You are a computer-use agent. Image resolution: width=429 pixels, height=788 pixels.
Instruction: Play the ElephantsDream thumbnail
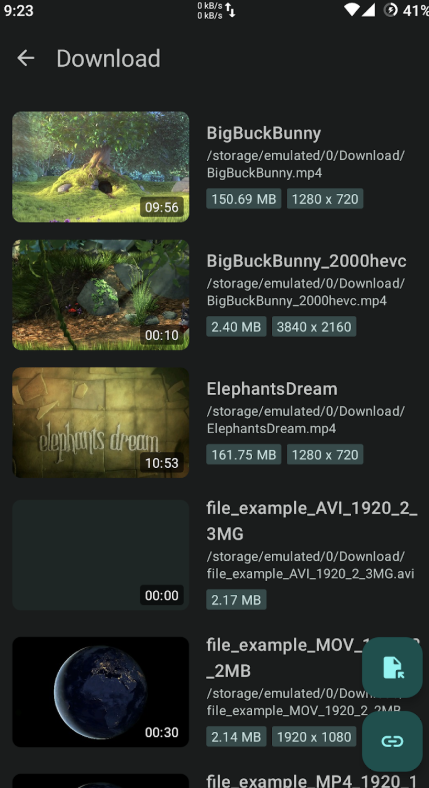[100, 422]
